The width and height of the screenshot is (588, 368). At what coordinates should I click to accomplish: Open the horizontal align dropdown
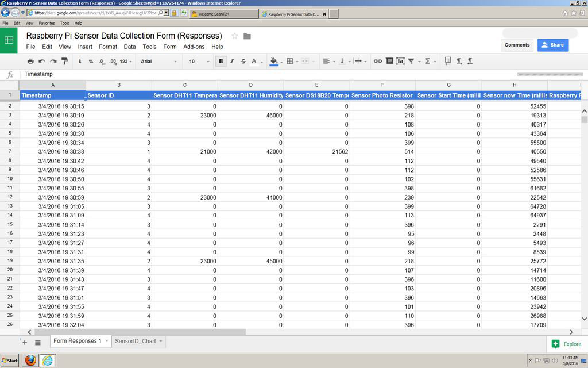coord(329,61)
